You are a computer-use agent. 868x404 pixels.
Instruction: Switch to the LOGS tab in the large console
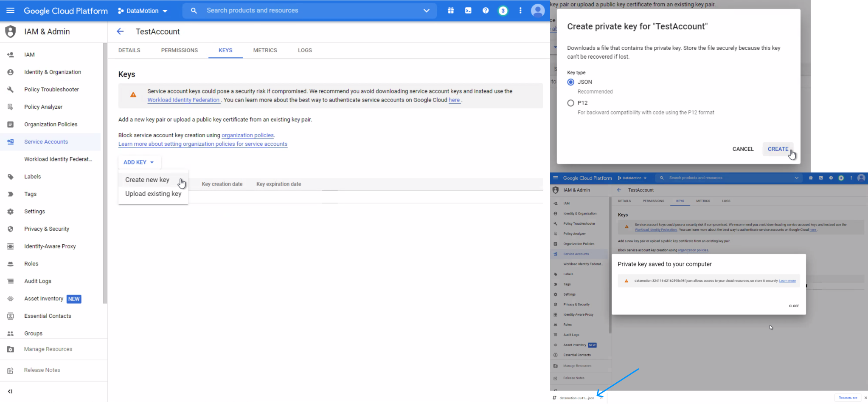(305, 50)
